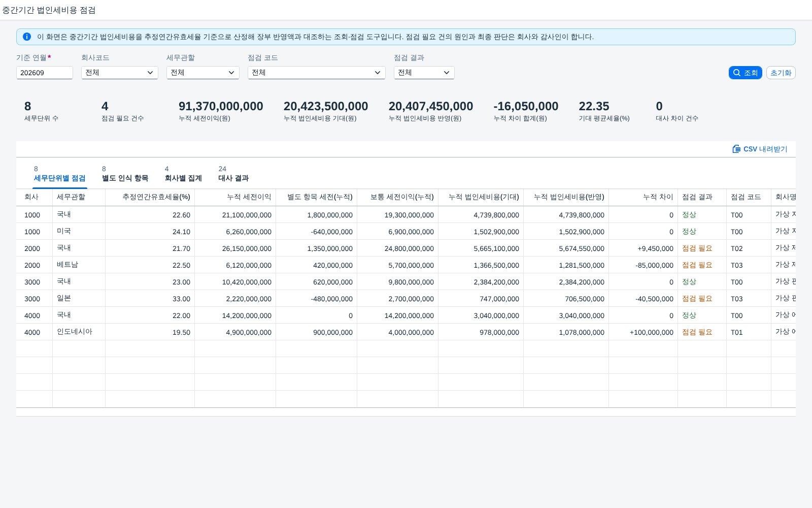
Task: Open the 회사코드 dropdown
Action: 120,73
